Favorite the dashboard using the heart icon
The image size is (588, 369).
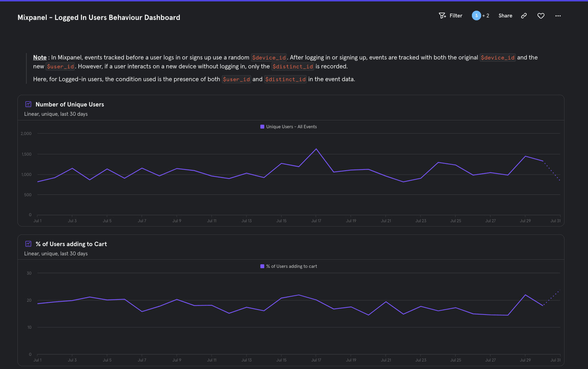[x=541, y=16]
